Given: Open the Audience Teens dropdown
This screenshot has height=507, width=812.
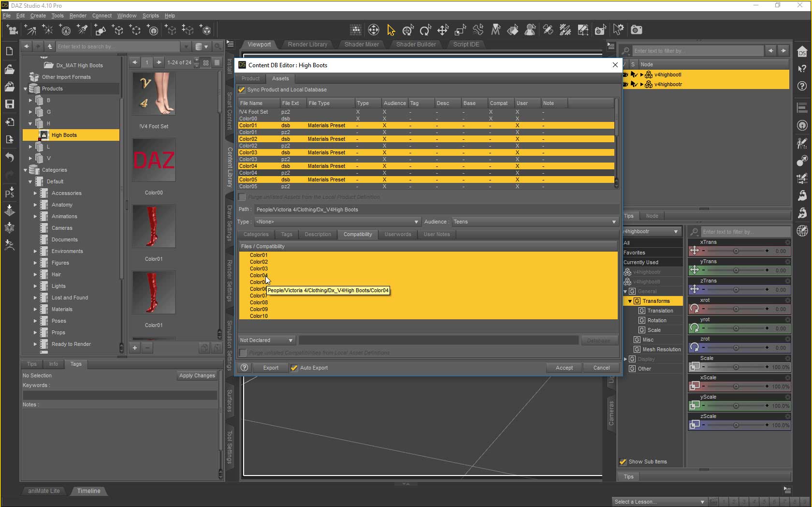Looking at the screenshot, I should pyautogui.click(x=535, y=222).
